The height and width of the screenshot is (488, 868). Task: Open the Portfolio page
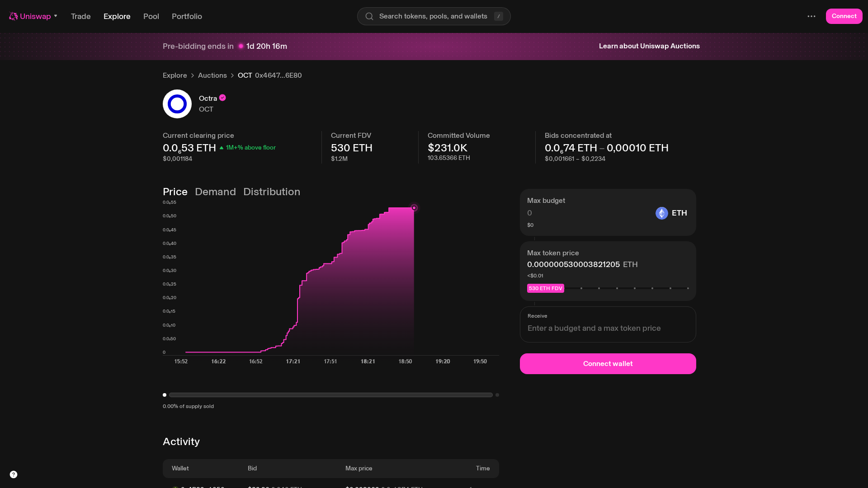click(x=187, y=16)
